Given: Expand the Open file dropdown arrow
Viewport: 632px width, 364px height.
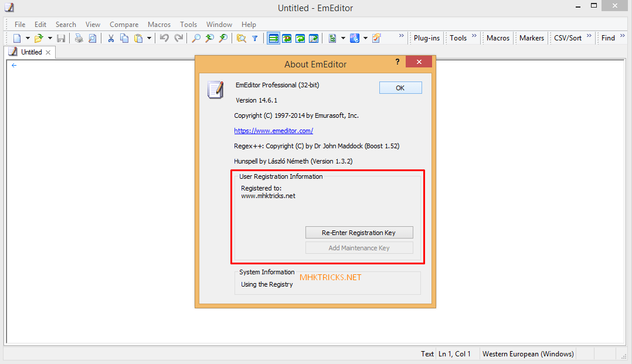Looking at the screenshot, I should [x=50, y=38].
